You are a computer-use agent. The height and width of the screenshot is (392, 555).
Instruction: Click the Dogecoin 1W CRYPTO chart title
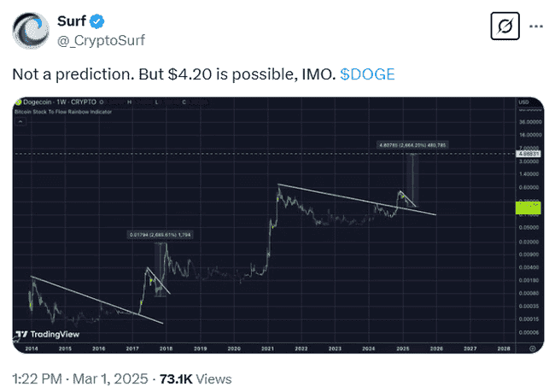click(51, 104)
